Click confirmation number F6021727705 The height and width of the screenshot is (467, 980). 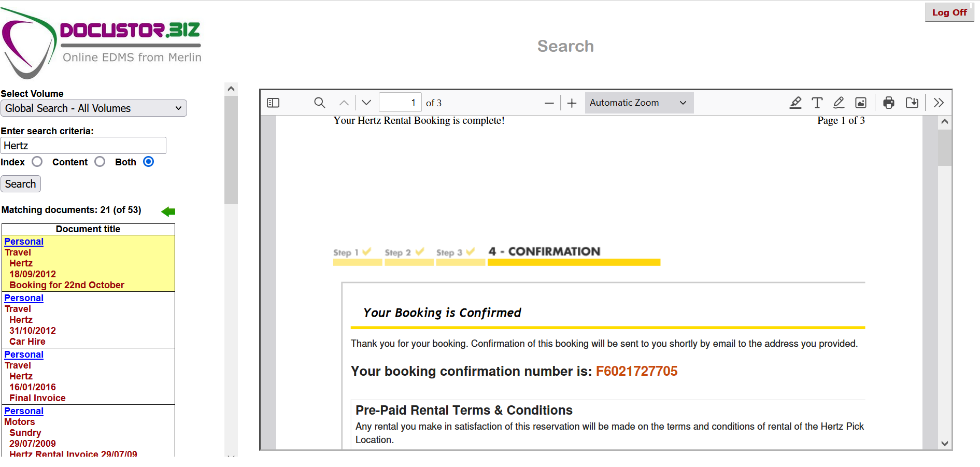[636, 371]
